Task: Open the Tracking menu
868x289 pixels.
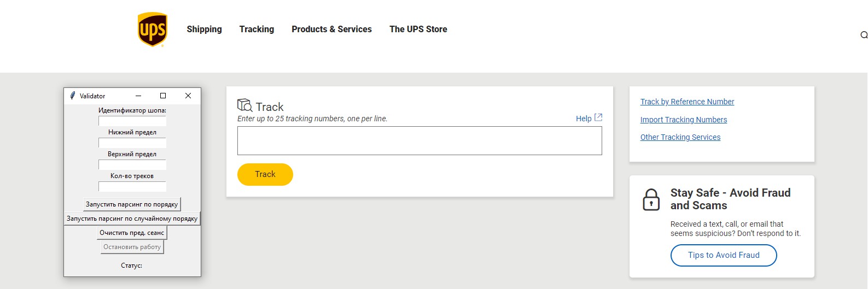Action: pos(257,30)
